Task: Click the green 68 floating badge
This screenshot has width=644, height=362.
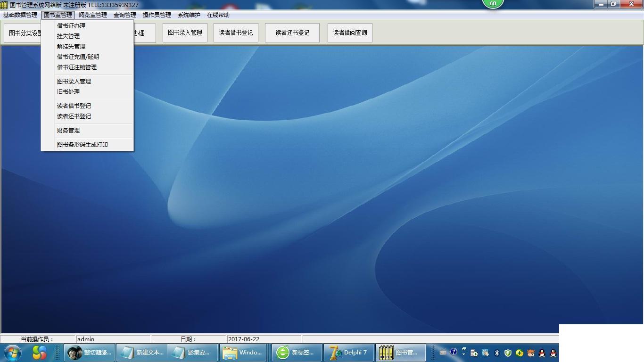Action: coord(493,3)
